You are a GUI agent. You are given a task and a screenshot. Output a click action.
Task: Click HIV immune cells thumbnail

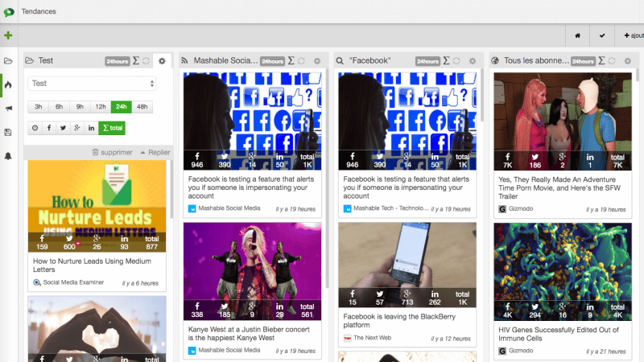(x=563, y=272)
